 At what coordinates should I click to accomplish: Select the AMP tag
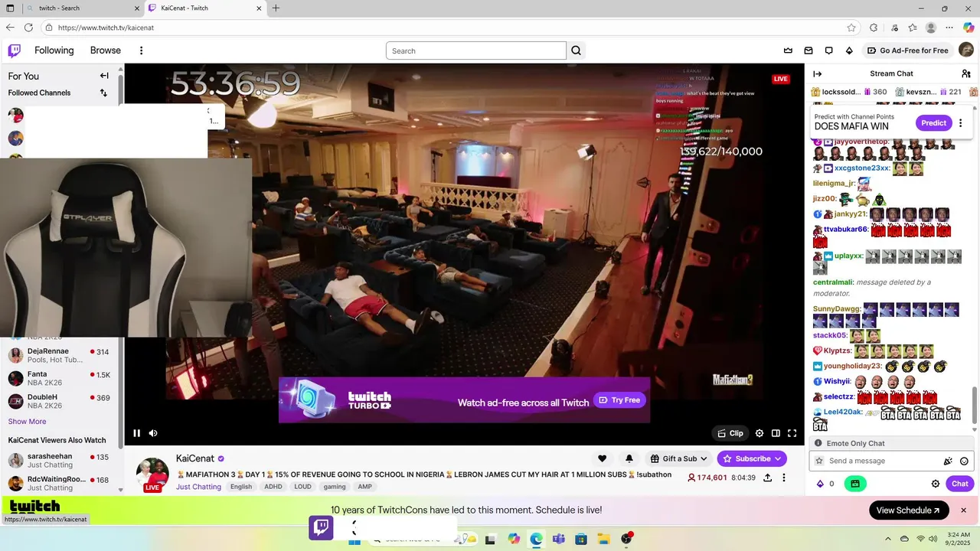pos(364,487)
